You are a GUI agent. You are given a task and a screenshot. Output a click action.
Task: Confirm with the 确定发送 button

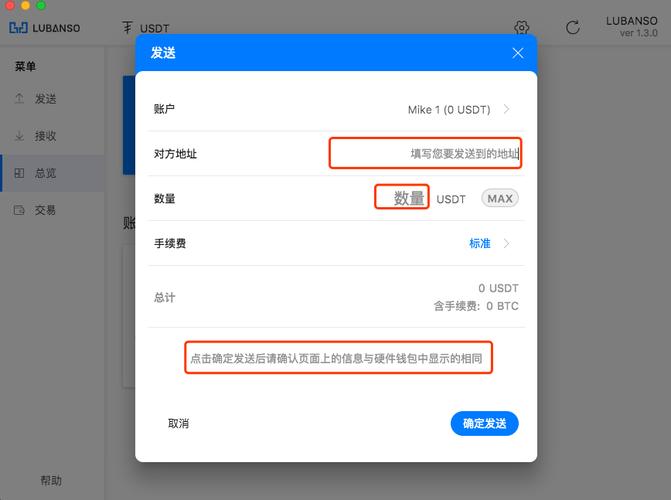point(484,423)
